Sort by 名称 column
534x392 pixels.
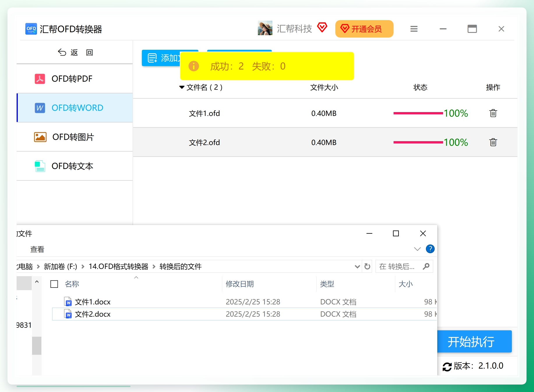point(72,284)
